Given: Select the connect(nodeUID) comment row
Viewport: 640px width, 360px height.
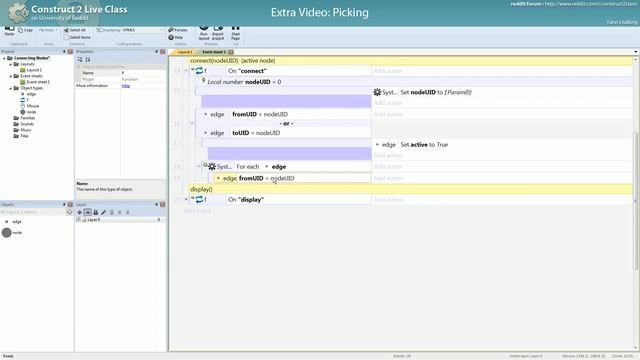Looking at the screenshot, I should point(411,61).
